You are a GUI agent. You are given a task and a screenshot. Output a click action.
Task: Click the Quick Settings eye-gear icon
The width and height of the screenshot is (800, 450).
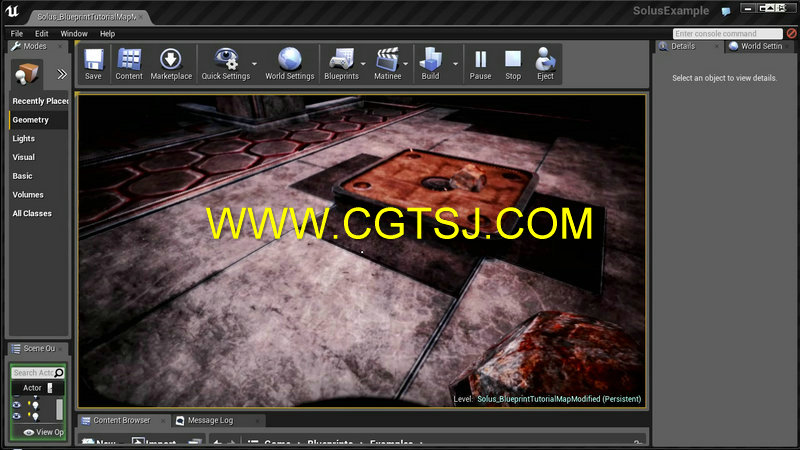pyautogui.click(x=226, y=59)
